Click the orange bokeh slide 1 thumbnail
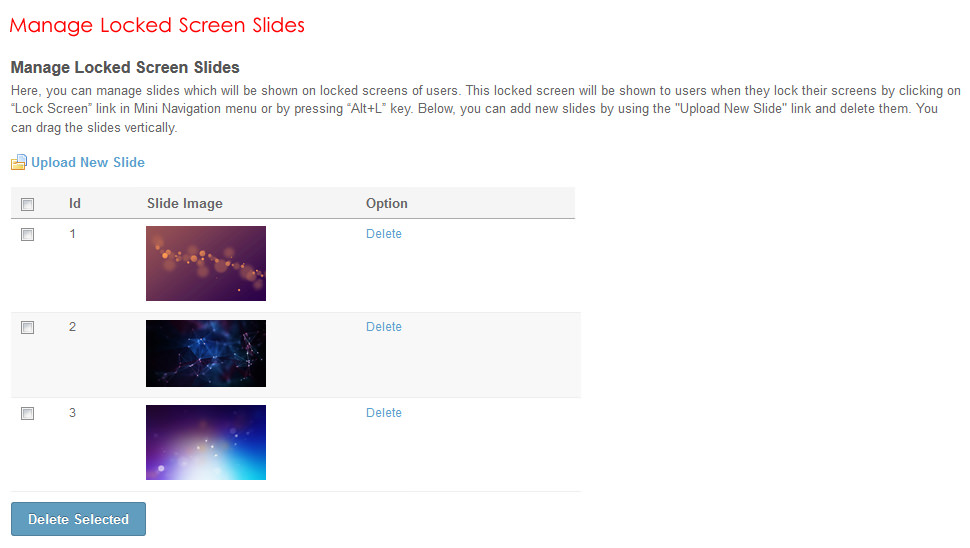The image size is (970, 548). click(206, 263)
